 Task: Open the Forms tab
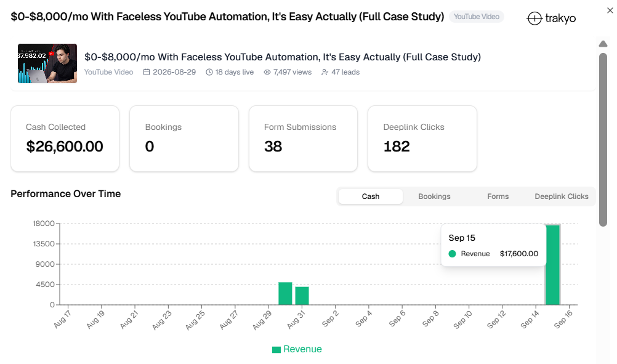pos(498,196)
